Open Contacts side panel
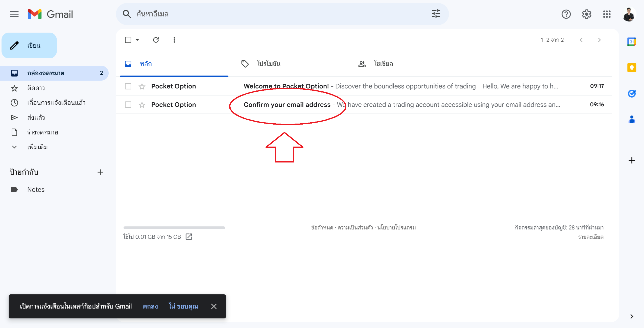644x328 pixels. (632, 119)
